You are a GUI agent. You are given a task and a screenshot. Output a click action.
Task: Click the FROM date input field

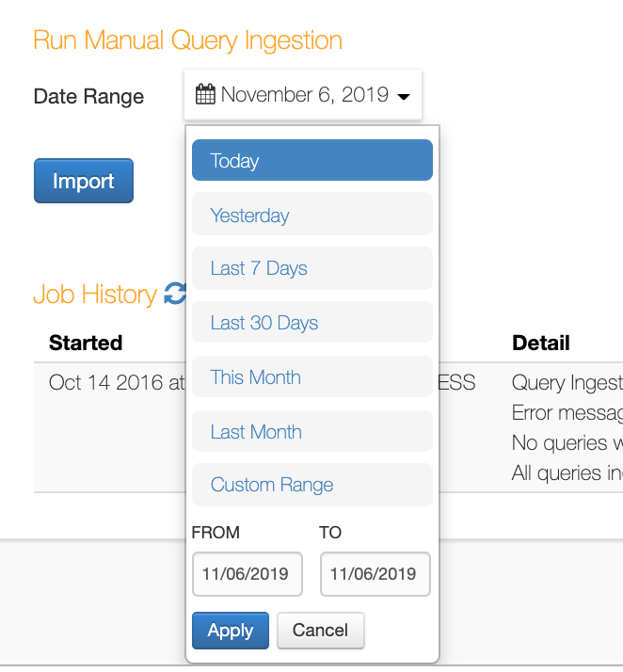[x=248, y=574]
